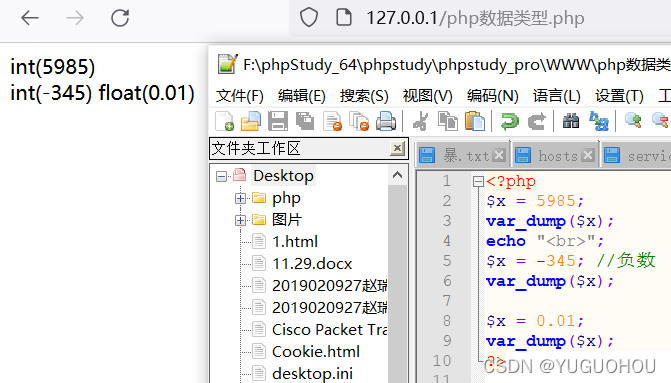
Task: Select the Cisco Packet Tra entry
Action: pyautogui.click(x=330, y=330)
